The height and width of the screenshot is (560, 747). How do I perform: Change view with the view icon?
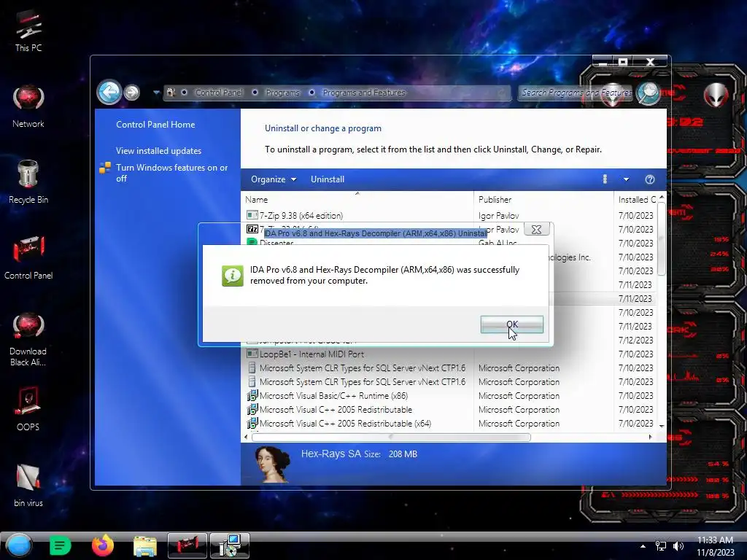(605, 179)
